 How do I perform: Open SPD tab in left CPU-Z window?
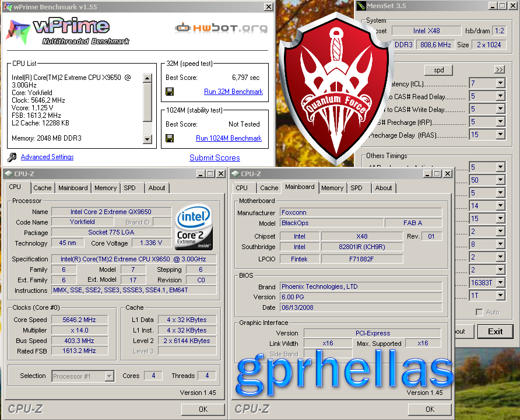(x=129, y=188)
